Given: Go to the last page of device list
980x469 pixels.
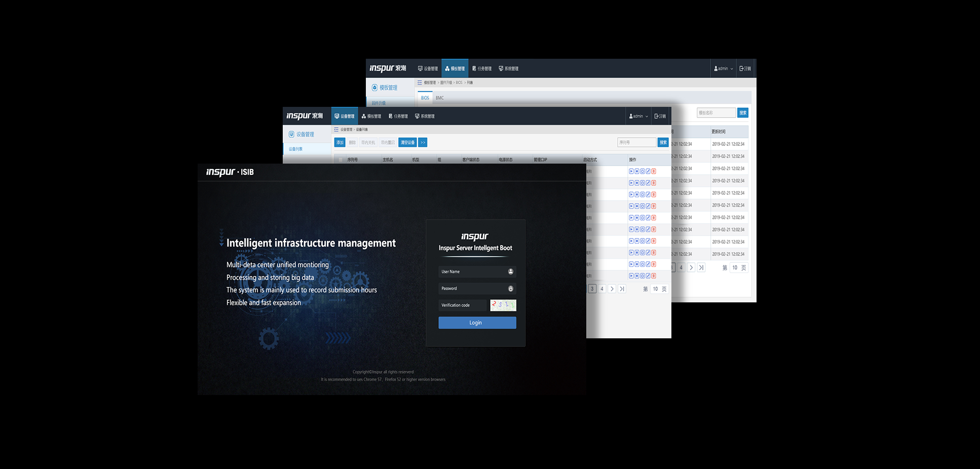Looking at the screenshot, I should 622,289.
